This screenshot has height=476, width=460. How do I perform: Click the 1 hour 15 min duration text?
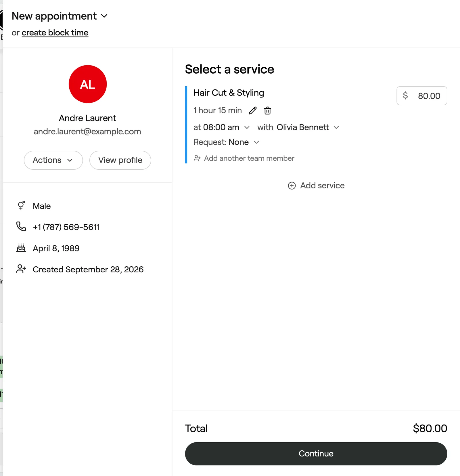click(217, 110)
